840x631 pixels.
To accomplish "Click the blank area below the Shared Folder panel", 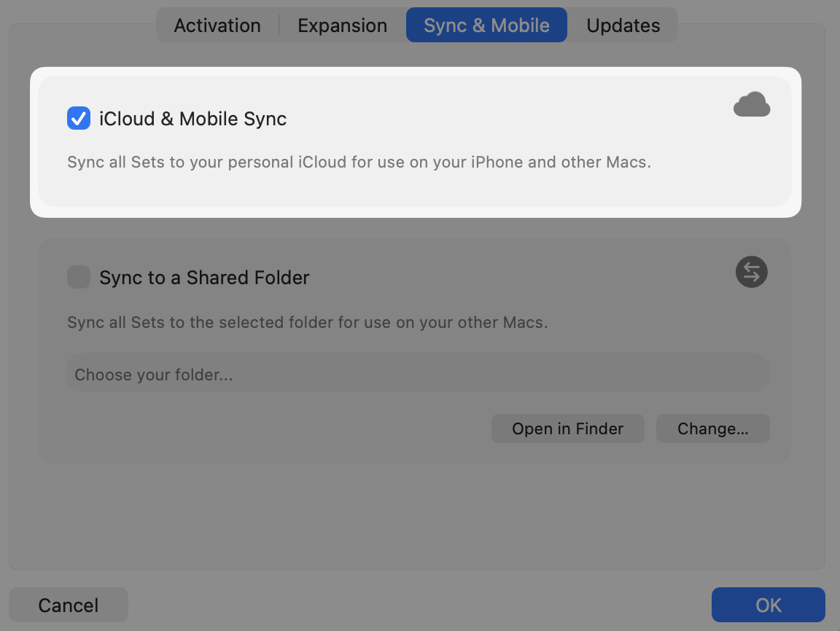I will (x=416, y=517).
